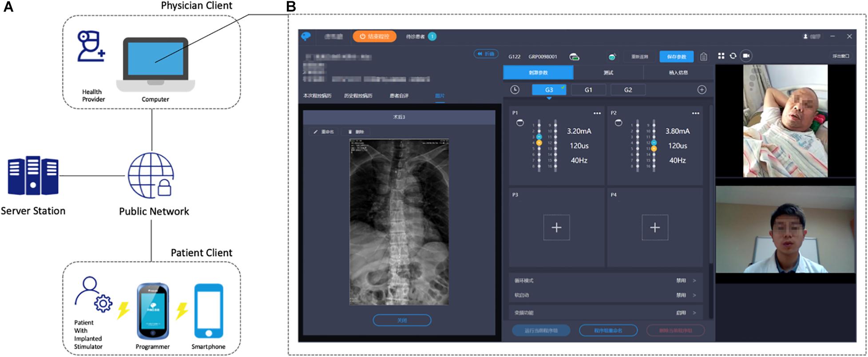Toggle the video camera icon
Viewport: 868px width, 357px height.
[746, 56]
